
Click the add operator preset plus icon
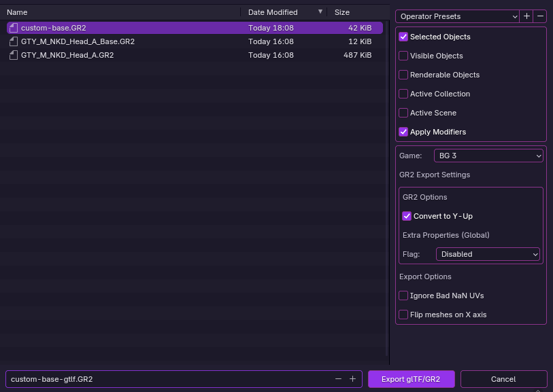(527, 16)
